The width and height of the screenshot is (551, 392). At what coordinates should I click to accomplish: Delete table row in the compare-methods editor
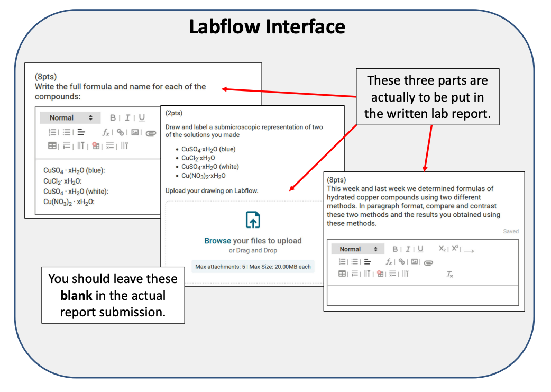coord(392,274)
